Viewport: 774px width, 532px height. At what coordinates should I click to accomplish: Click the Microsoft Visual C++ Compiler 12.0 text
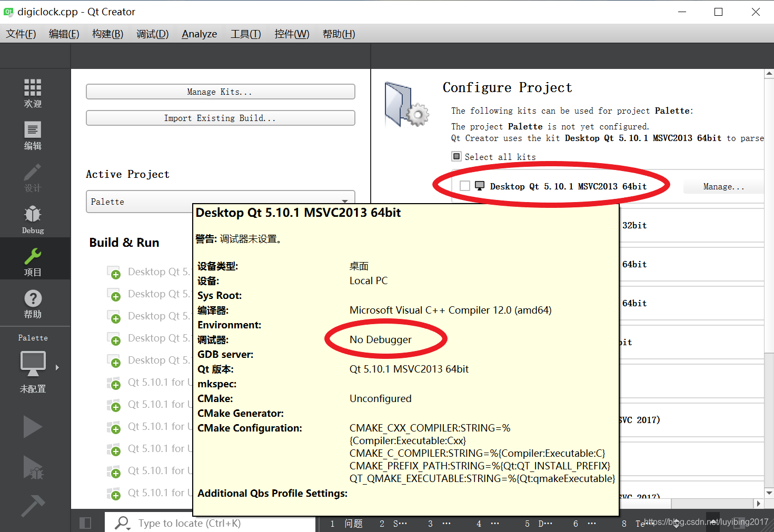coord(451,310)
